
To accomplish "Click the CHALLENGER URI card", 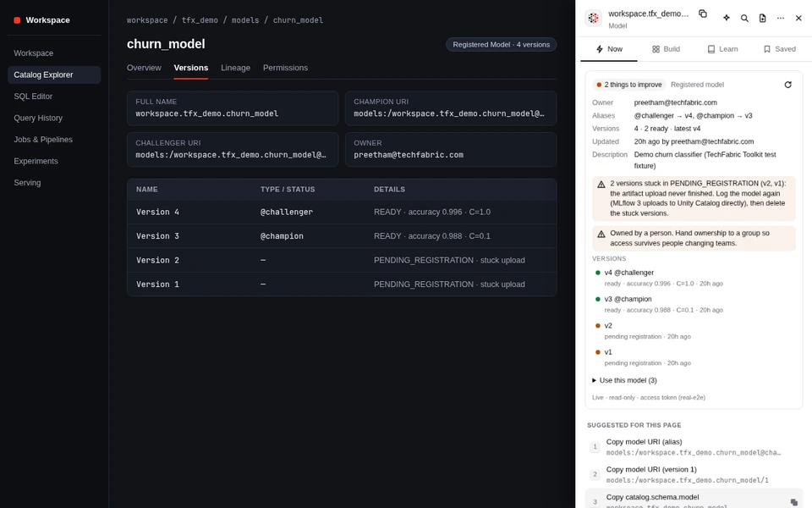I will pos(233,149).
